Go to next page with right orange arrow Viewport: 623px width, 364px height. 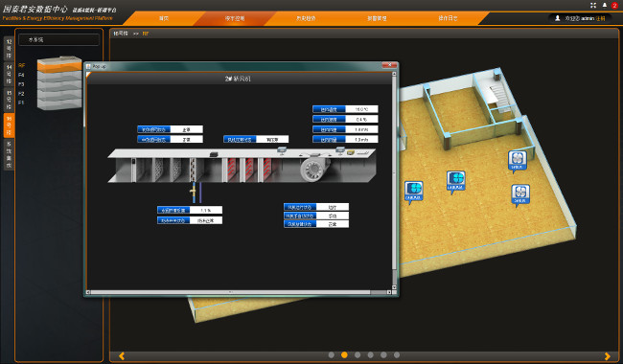(x=607, y=356)
